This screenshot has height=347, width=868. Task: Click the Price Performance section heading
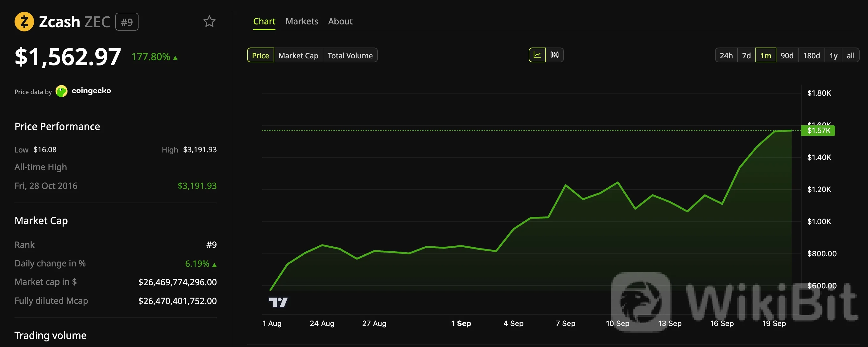pos(57,127)
